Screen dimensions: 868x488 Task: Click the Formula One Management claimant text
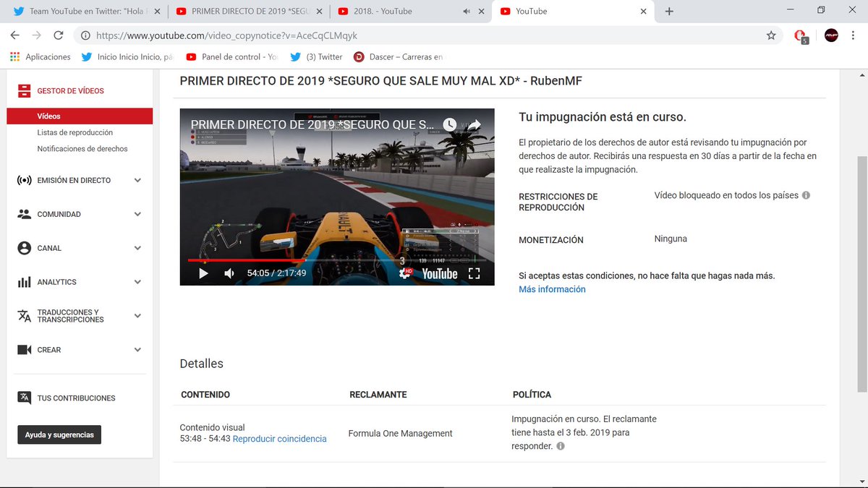(x=401, y=434)
